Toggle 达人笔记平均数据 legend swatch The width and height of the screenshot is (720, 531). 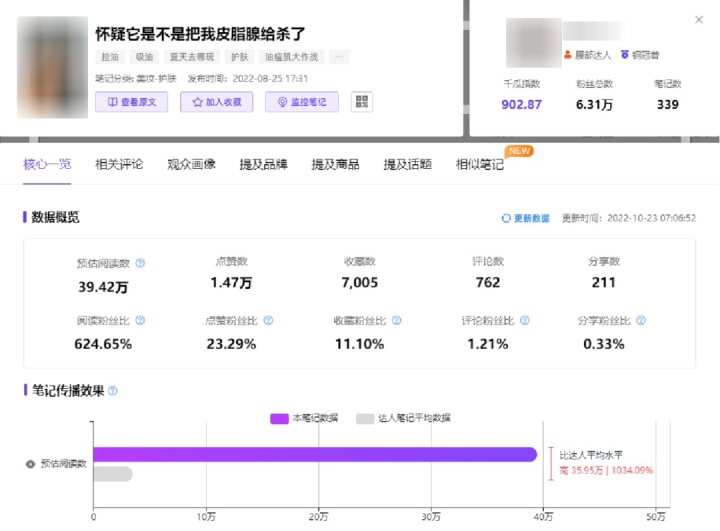coord(365,418)
